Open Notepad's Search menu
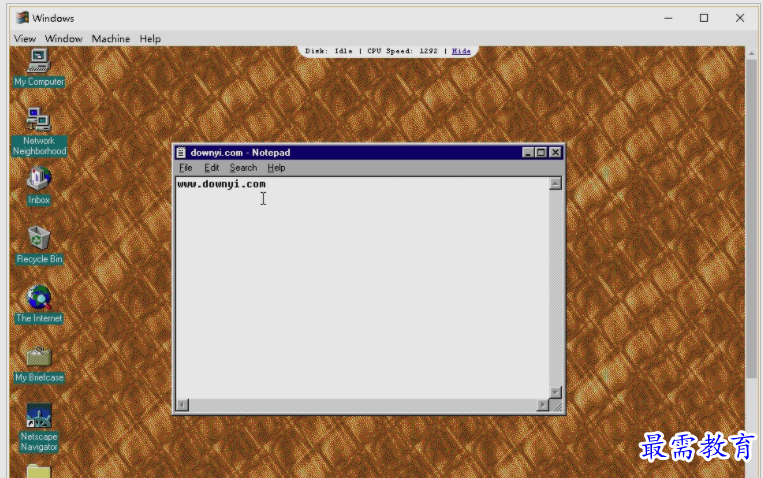This screenshot has width=763, height=478. (243, 168)
